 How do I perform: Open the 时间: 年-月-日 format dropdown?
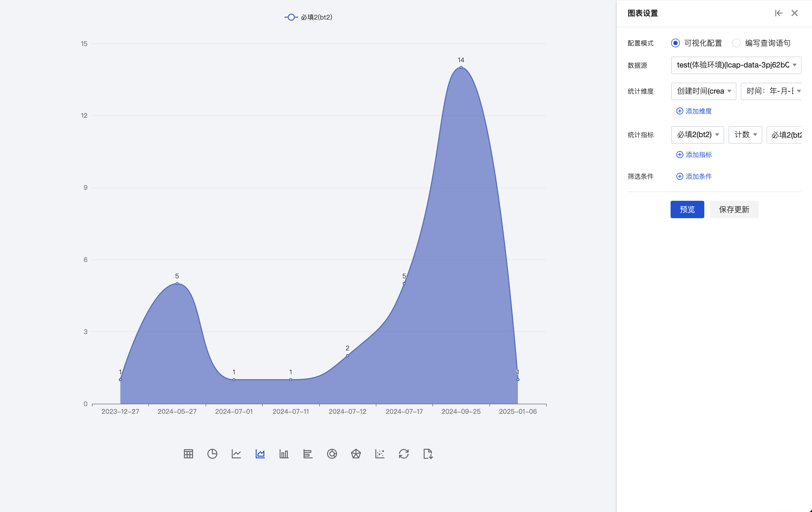tap(771, 91)
